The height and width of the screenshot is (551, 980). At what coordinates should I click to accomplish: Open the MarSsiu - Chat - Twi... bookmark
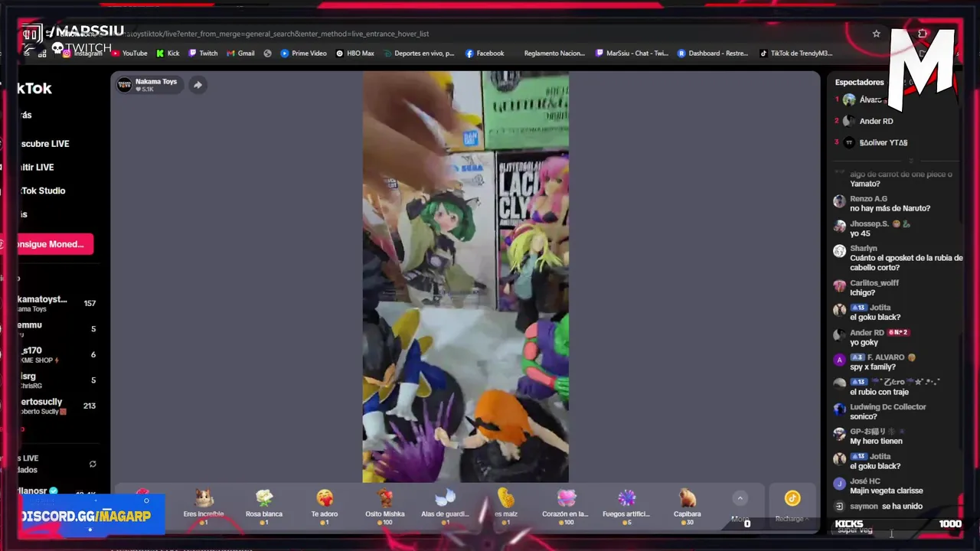tap(632, 54)
